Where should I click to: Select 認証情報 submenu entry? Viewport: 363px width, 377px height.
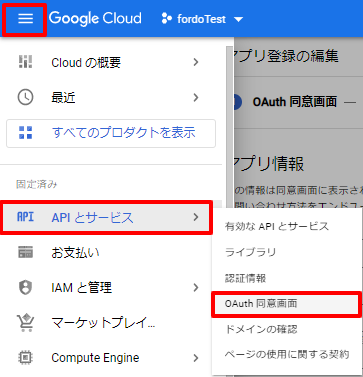287,278
